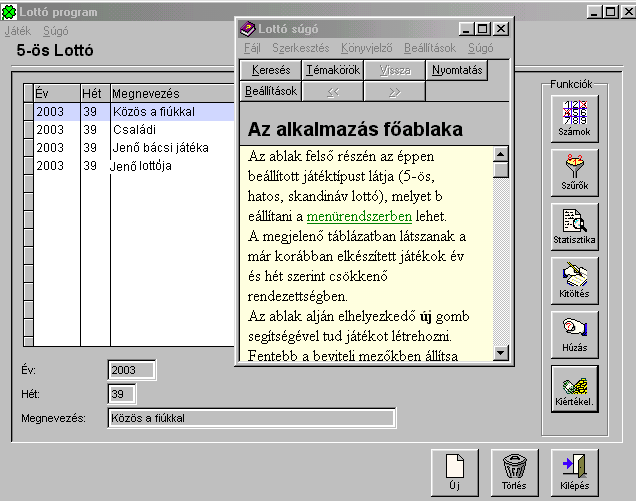
Task: Open the Beállítások menu in help window
Action: [430, 48]
